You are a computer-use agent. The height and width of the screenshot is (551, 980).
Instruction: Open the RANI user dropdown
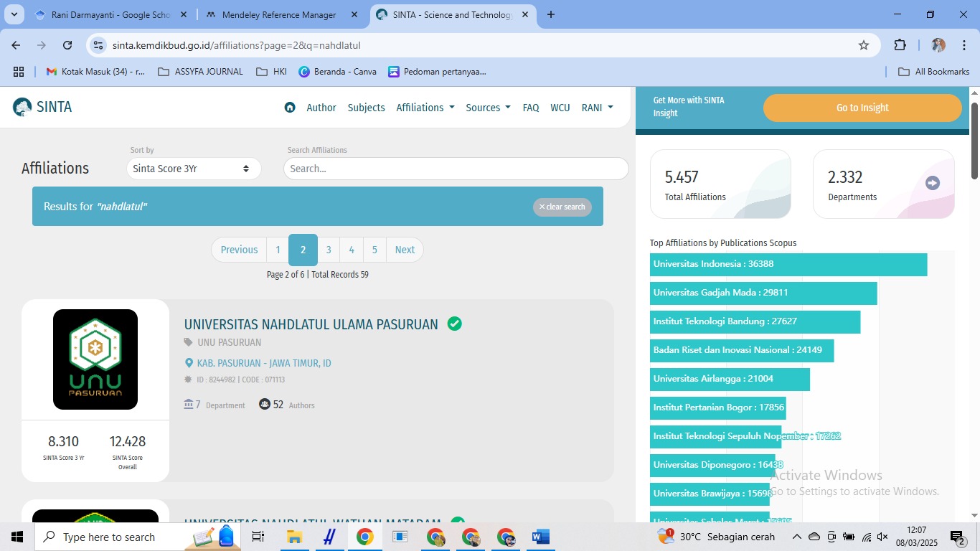[597, 108]
